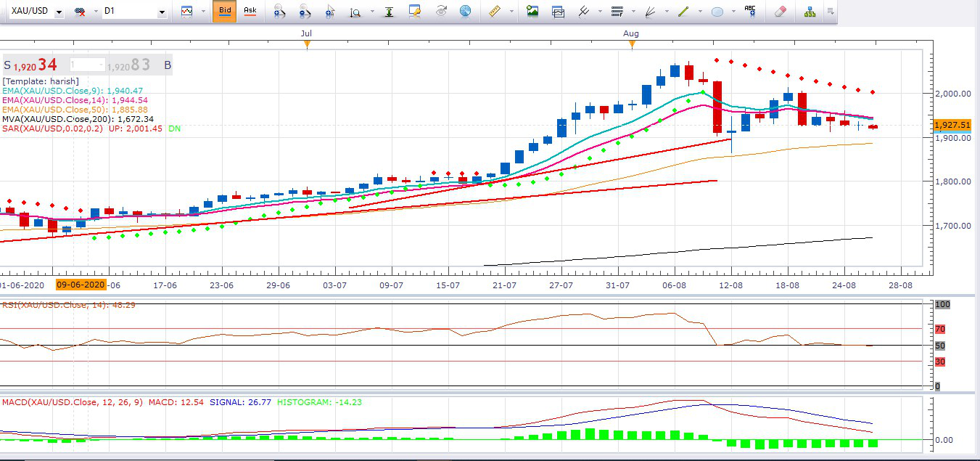Screen dimensions: 980x461
Task: Expand the line tool options arrow
Action: coord(700,12)
